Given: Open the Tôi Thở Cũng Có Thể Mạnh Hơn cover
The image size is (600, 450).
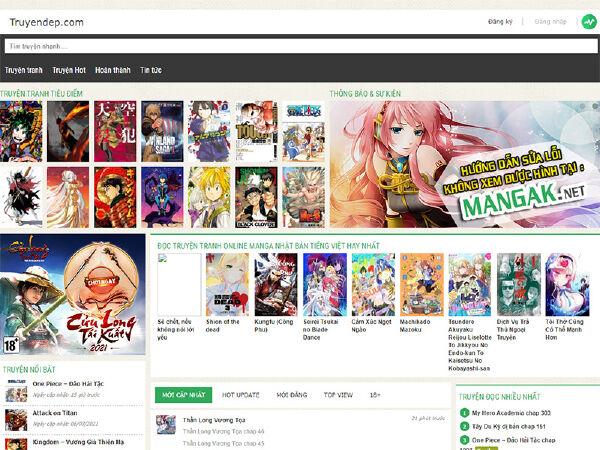Looking at the screenshot, I should tap(567, 285).
